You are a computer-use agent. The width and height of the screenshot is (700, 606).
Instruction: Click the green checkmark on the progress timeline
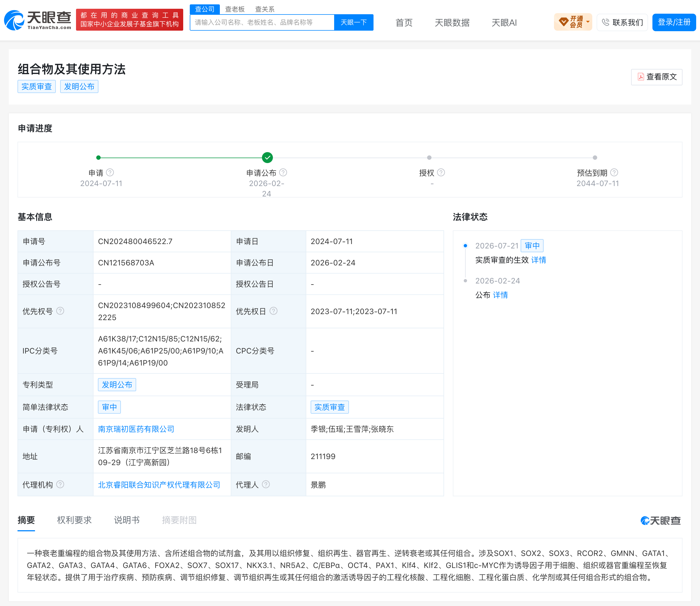[267, 158]
